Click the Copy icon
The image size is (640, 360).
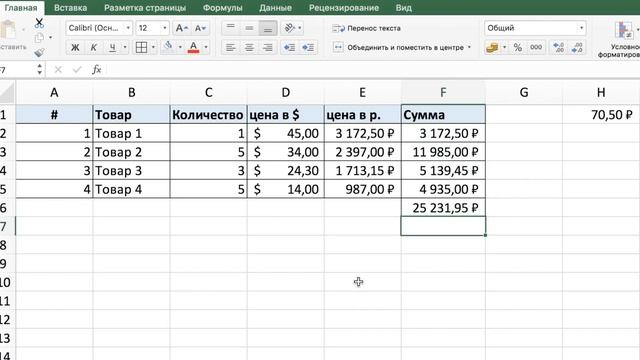point(39,38)
